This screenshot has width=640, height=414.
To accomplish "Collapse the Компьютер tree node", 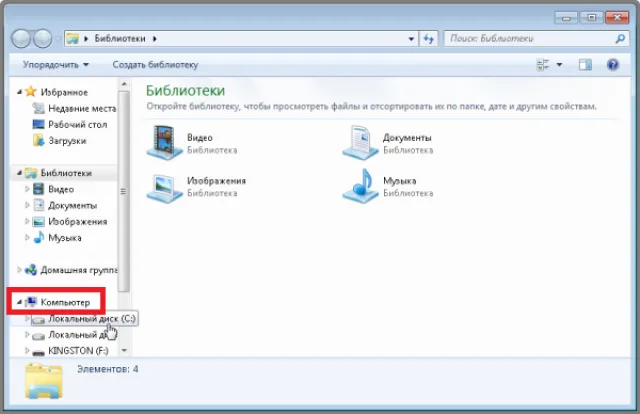I will click(x=19, y=303).
